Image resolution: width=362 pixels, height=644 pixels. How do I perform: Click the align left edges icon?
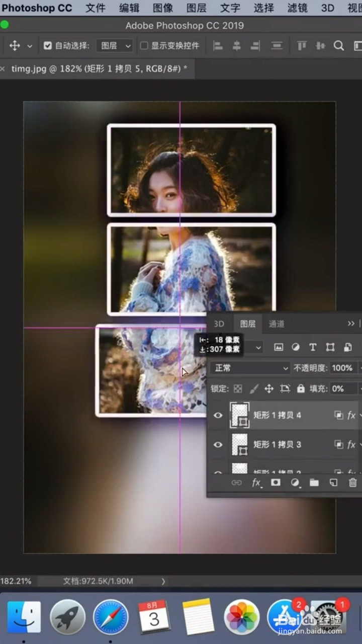coord(218,46)
